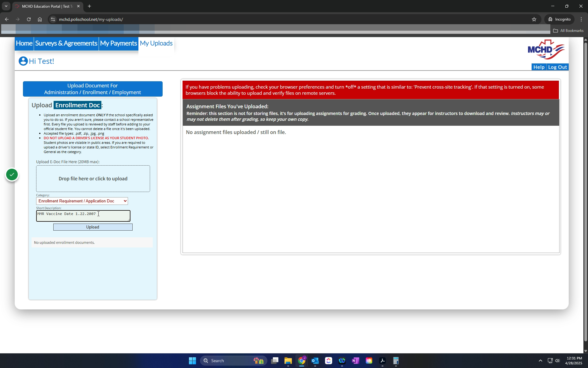Open All Bookmarks folder
Viewport: 588px width, 368px height.
(x=568, y=31)
